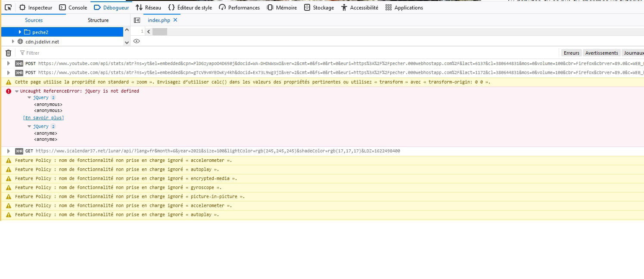The width and height of the screenshot is (644, 279).
Task: Expand the cdn.jsdelivr.net source tree
Action: pos(13,41)
